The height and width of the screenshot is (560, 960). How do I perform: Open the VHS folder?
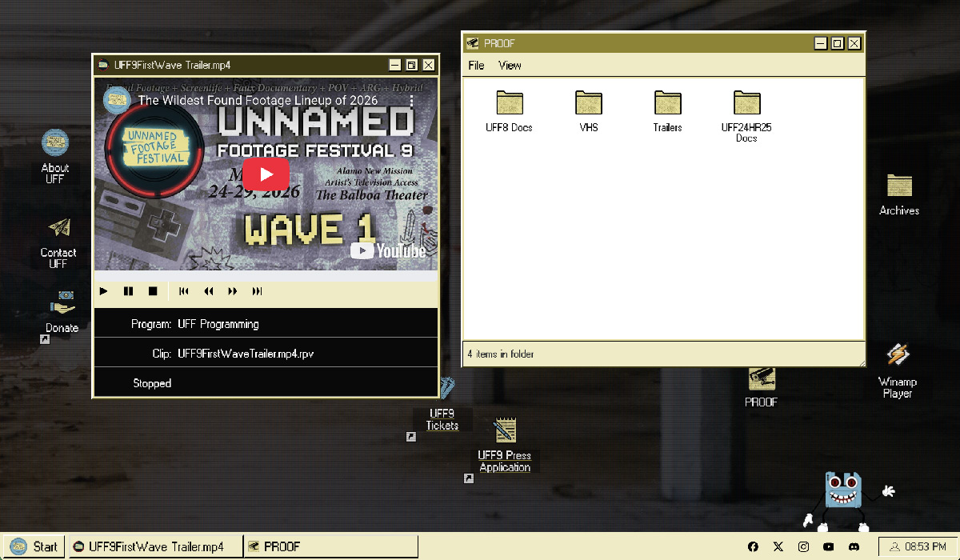[x=588, y=103]
